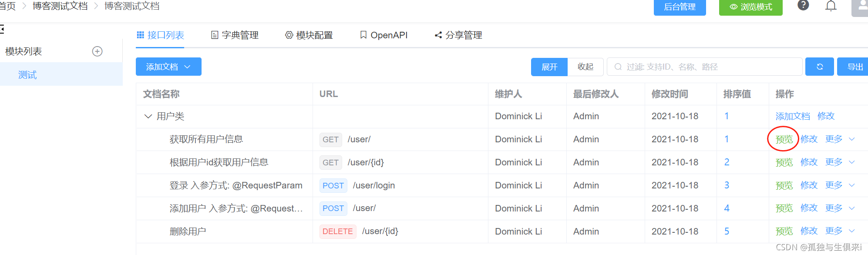Add a new module with plus icon
868x255 pixels.
point(98,51)
